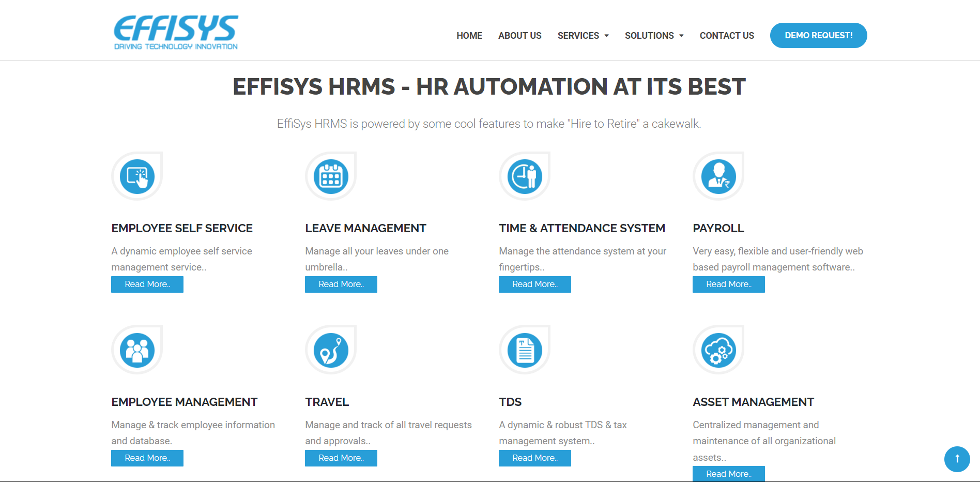
Task: Click the Payroll heading
Action: pos(718,228)
